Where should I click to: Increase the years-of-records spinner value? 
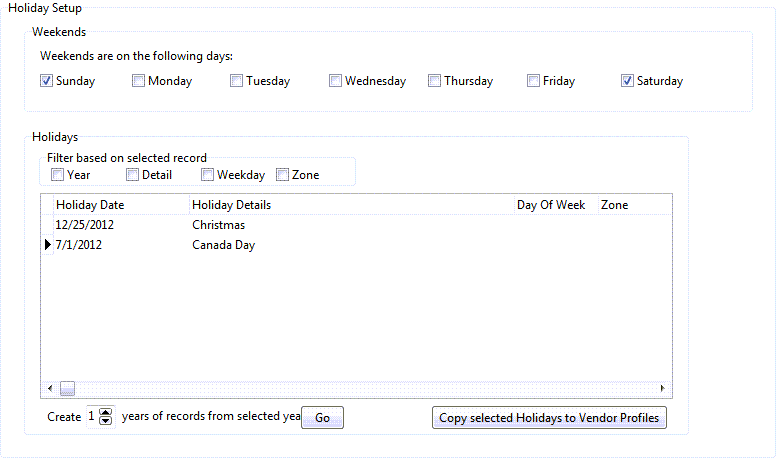click(x=106, y=412)
